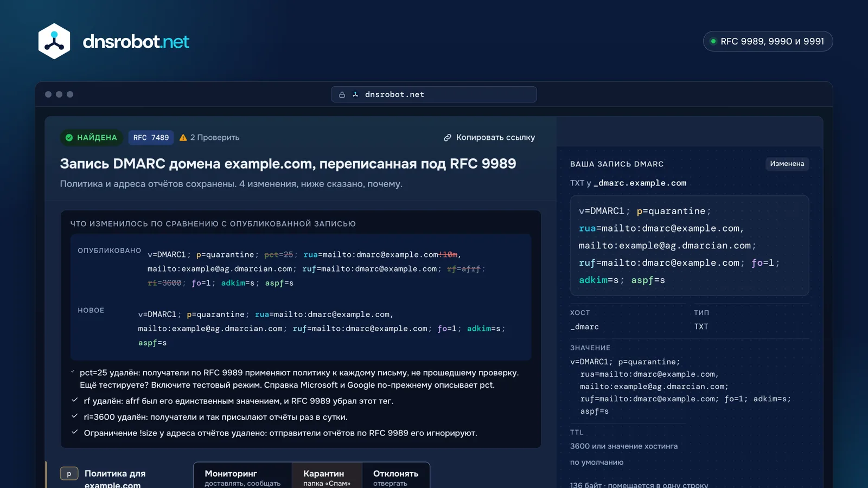Focus the dnsrobot.net address bar
The image size is (868, 488).
pos(434,94)
